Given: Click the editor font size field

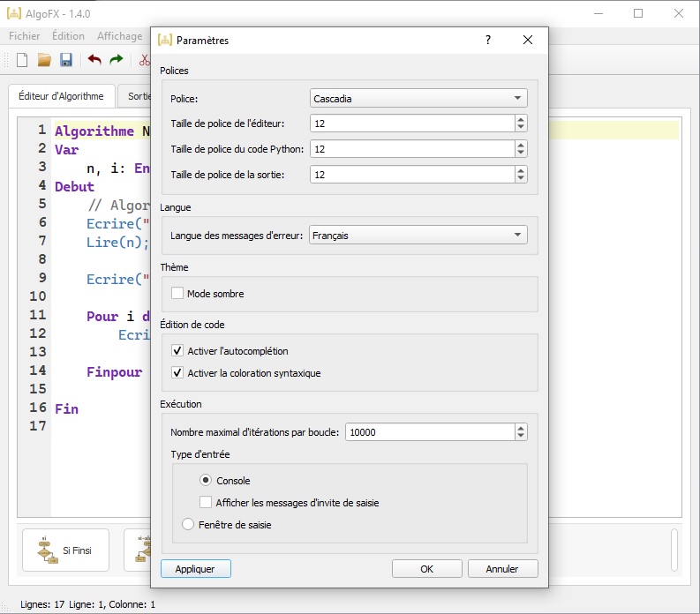Looking at the screenshot, I should [x=412, y=124].
